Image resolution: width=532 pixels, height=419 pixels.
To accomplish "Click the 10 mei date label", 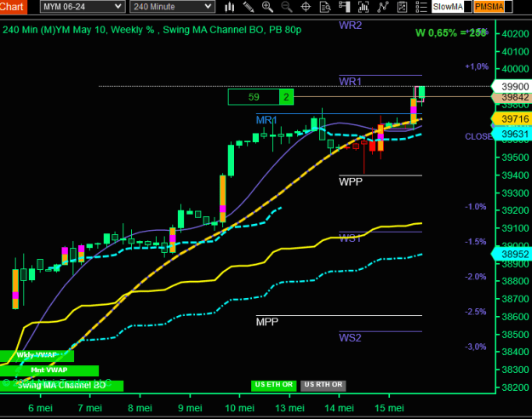I will pos(239,408).
